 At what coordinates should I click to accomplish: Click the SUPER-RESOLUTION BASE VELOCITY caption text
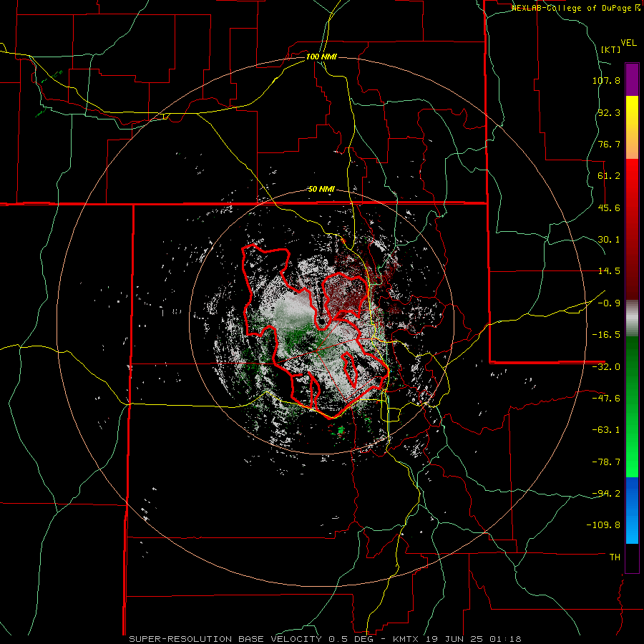225,639
